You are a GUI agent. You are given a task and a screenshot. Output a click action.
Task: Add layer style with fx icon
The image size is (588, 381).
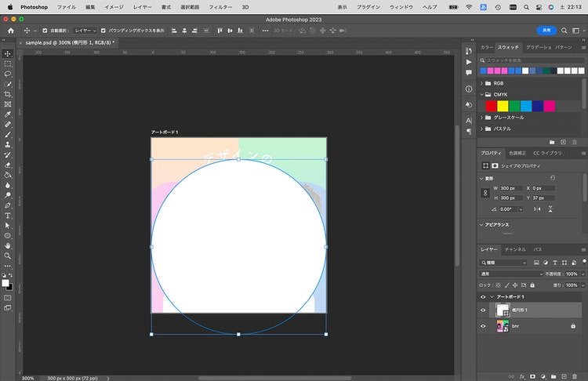(x=522, y=376)
